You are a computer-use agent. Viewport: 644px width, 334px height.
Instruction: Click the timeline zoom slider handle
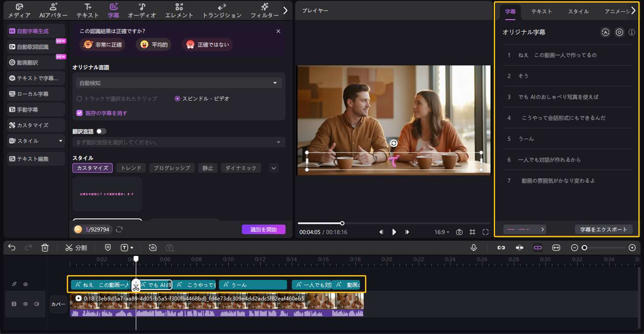584,248
